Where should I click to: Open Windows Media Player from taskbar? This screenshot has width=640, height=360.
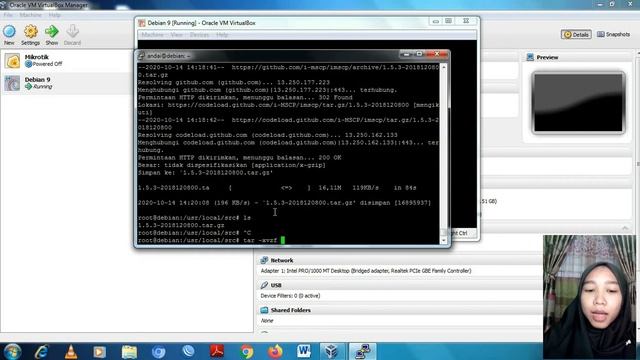(x=100, y=352)
